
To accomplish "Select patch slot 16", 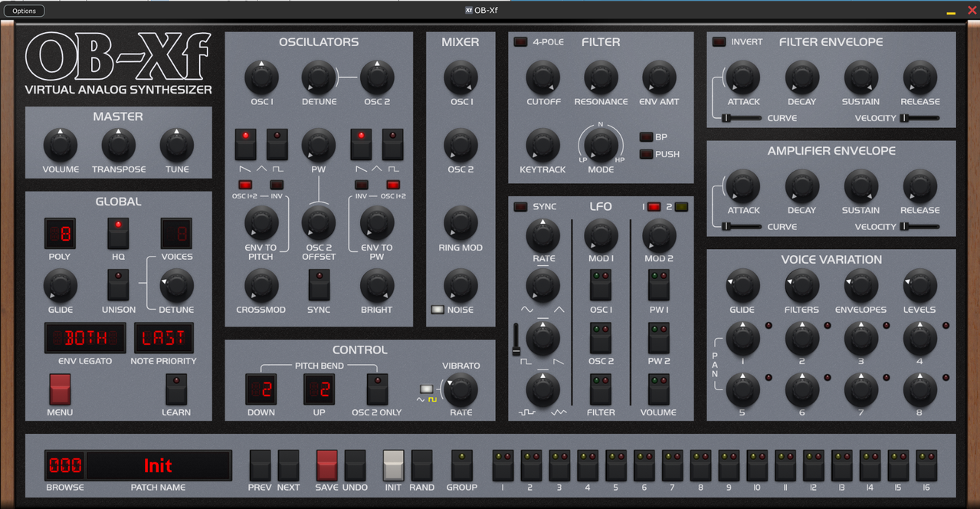I will [x=927, y=465].
